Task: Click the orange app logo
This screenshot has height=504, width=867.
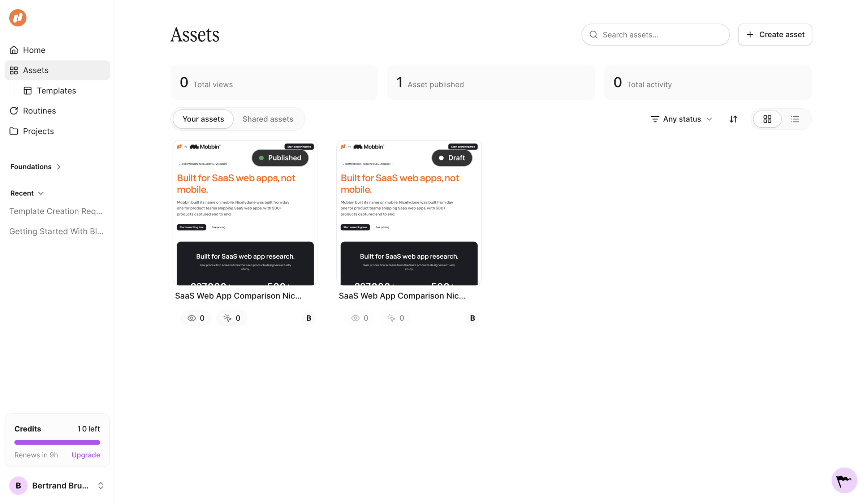Action: [18, 18]
